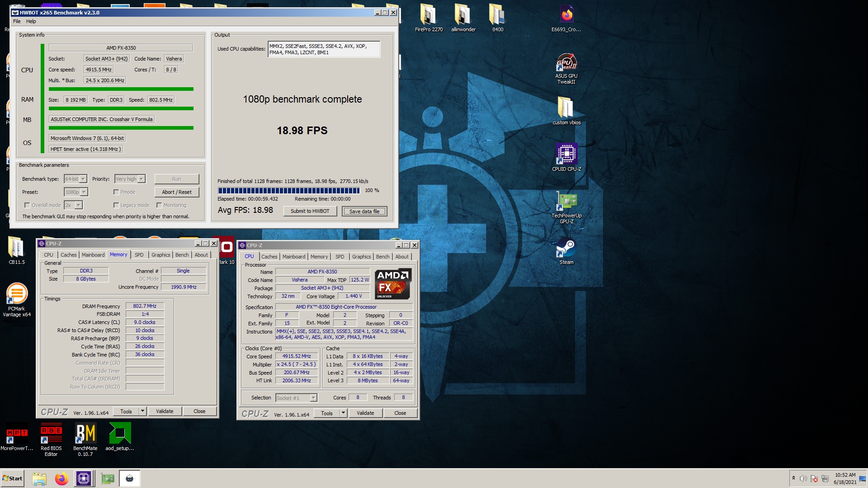Image resolution: width=868 pixels, height=488 pixels.
Task: Open allinwonder desktop folder
Action: (x=463, y=18)
